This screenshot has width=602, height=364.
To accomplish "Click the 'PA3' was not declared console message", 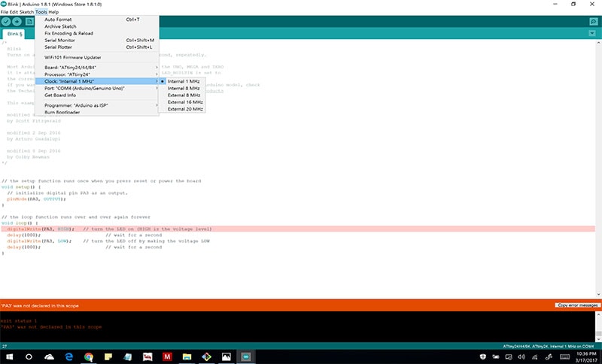I will [51, 327].
